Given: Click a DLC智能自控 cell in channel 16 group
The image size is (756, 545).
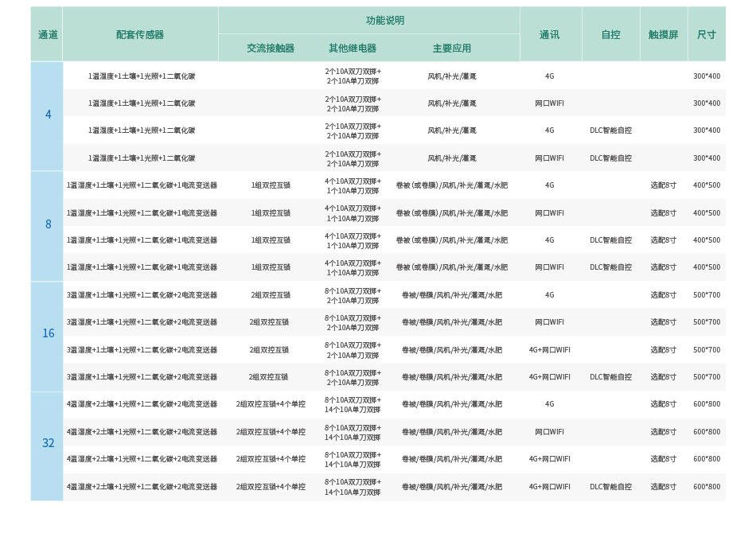Looking at the screenshot, I should pyautogui.click(x=610, y=377).
